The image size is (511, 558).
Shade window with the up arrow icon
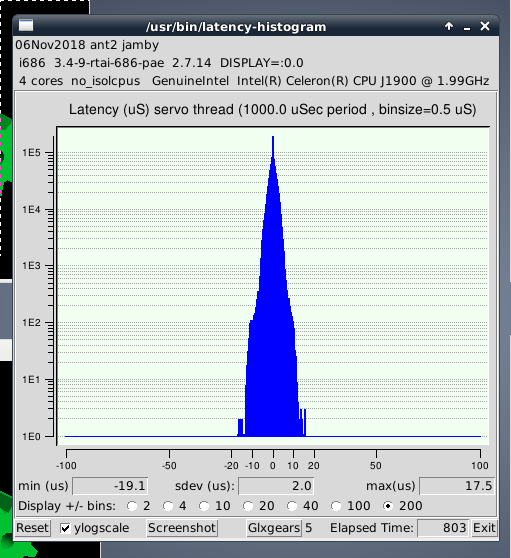(x=449, y=26)
